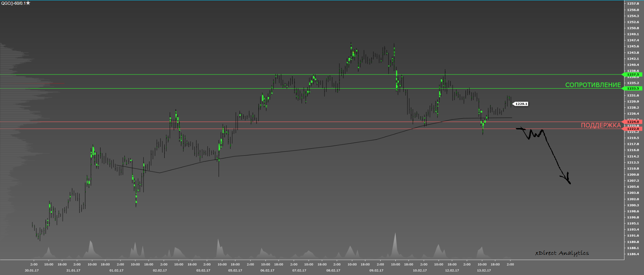Click the 1186.4 label on price axis
Screen dimensions: 644x275
click(633, 254)
